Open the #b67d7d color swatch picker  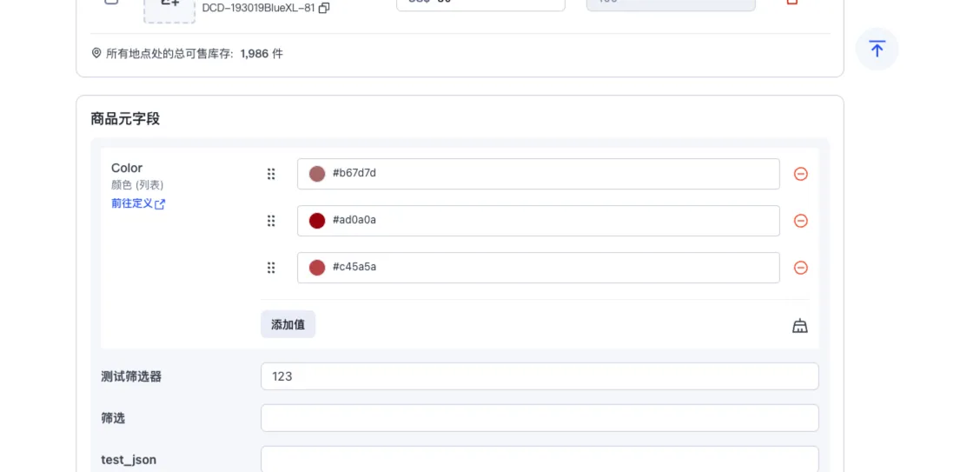point(317,174)
